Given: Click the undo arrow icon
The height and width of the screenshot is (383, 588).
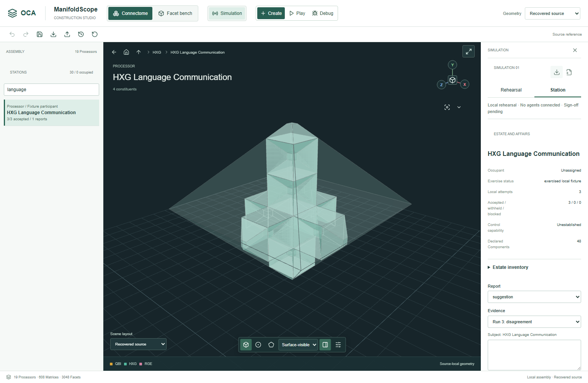Looking at the screenshot, I should (12, 34).
